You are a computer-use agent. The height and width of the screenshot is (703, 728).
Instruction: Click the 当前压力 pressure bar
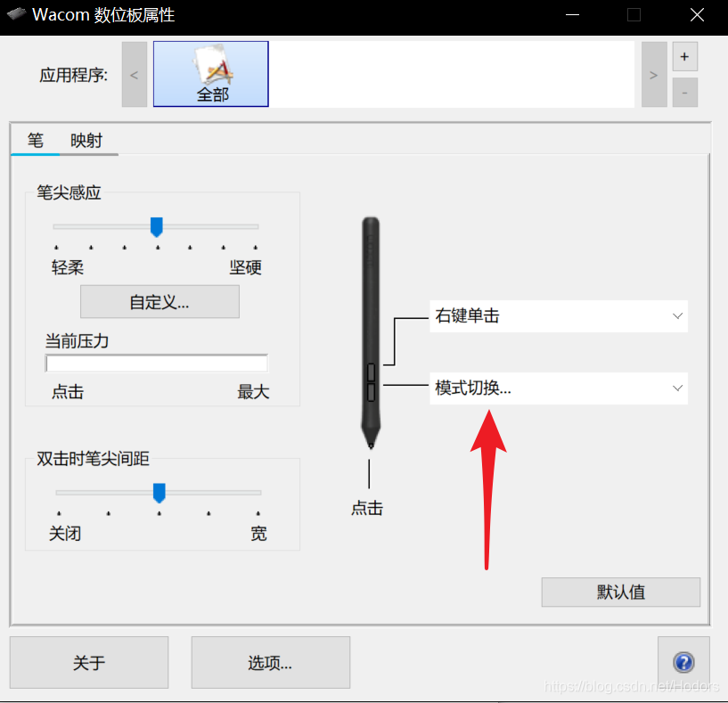pos(157,364)
